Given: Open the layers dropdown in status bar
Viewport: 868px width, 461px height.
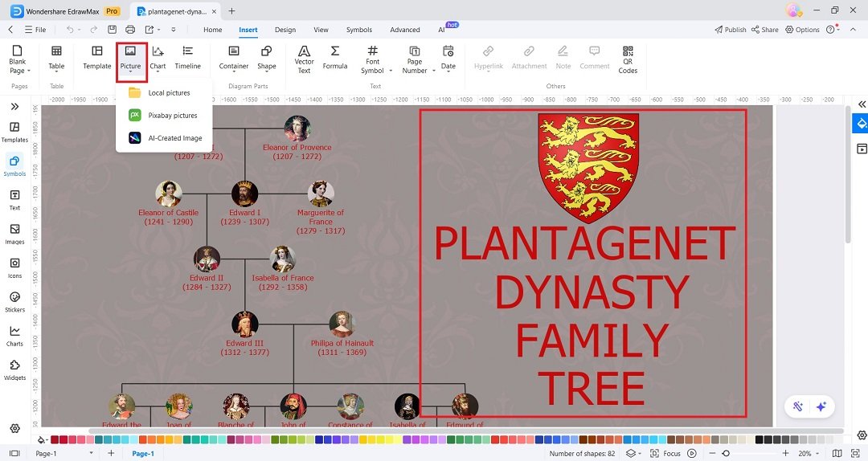Looking at the screenshot, I should 633,453.
